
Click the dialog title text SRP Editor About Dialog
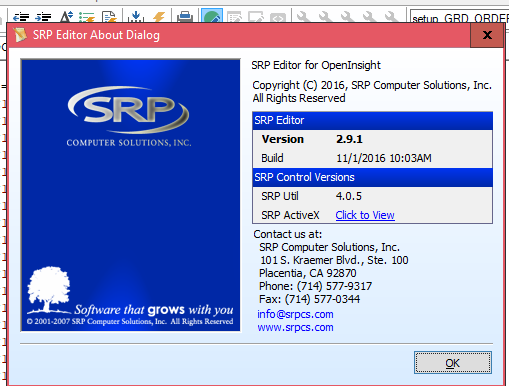(x=96, y=35)
